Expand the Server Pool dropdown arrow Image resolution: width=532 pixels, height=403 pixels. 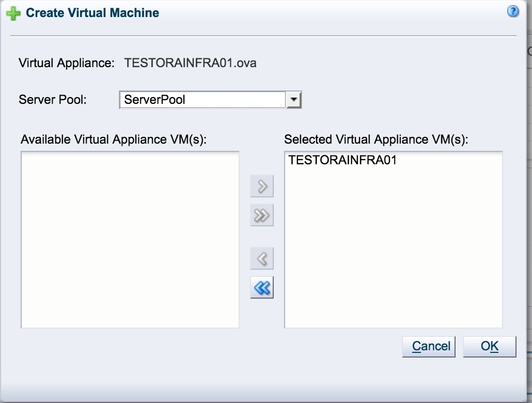pyautogui.click(x=293, y=100)
